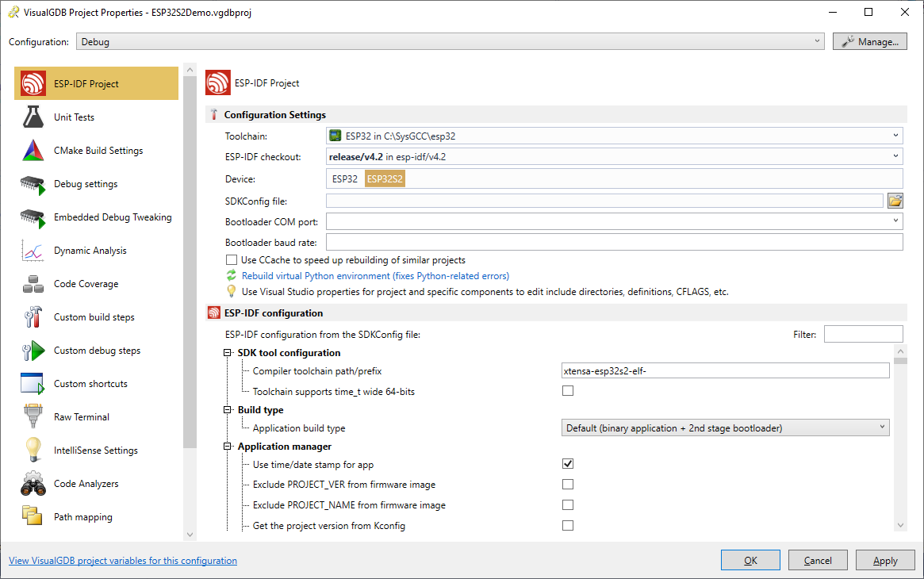924x579 pixels.
Task: Open the Configuration Debug dropdown
Action: pyautogui.click(x=450, y=42)
